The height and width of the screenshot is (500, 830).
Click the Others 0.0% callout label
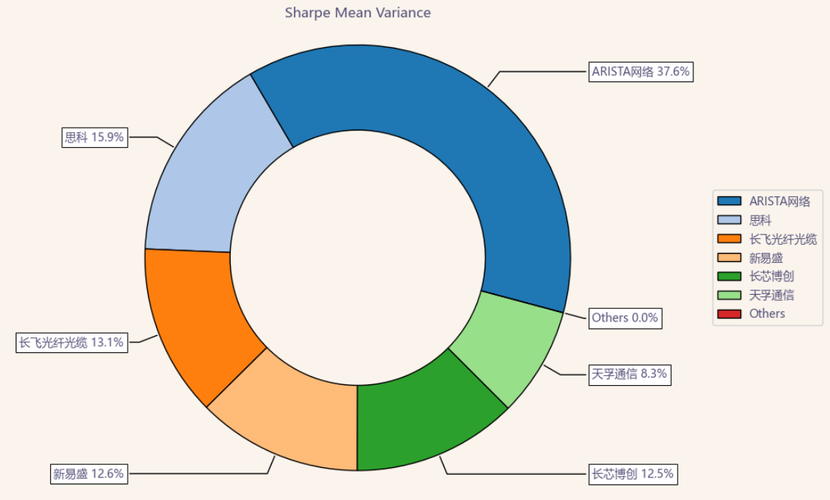(x=625, y=318)
